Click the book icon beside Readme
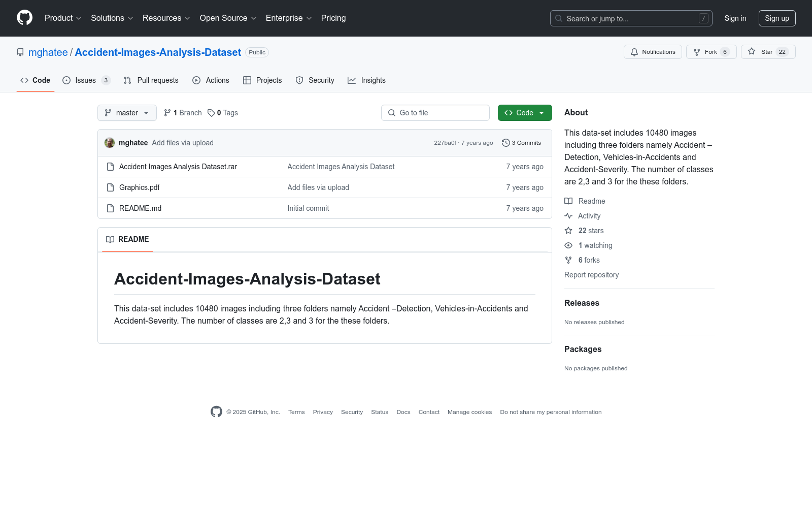Image resolution: width=812 pixels, height=508 pixels. click(568, 201)
